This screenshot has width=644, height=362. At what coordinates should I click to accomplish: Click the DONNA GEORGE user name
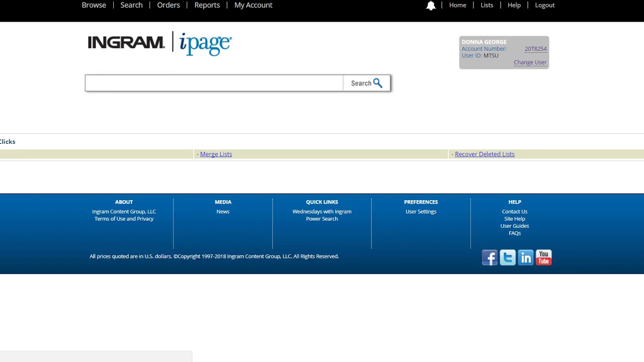(484, 42)
